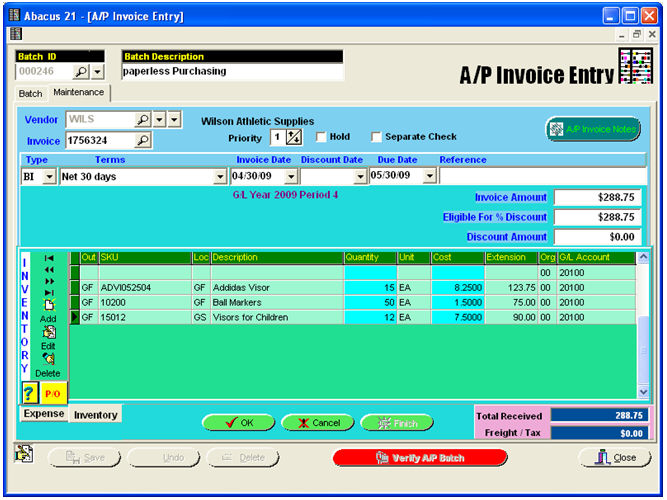
Task: Open the document system menu icon
Action: pos(16,34)
